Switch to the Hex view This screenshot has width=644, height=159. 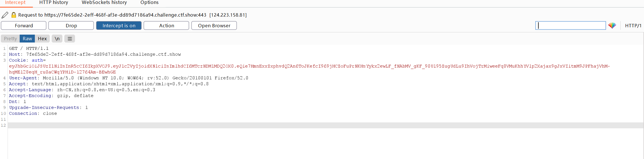(42, 39)
